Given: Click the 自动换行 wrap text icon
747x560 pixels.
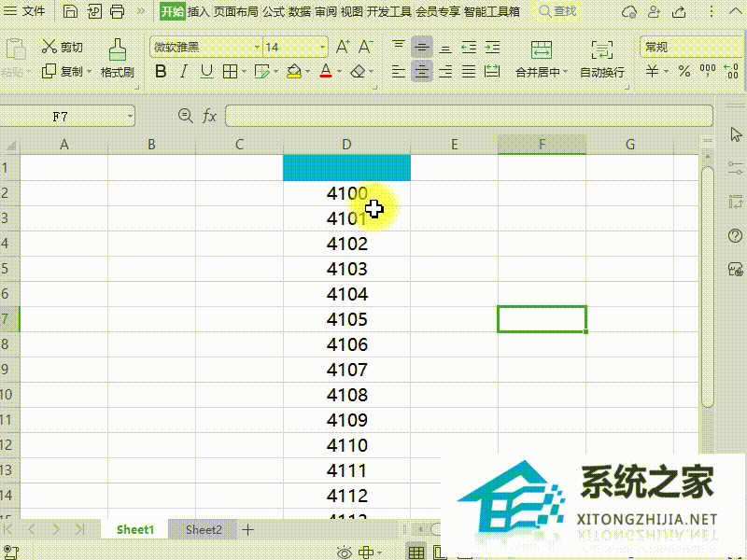Looking at the screenshot, I should (601, 60).
